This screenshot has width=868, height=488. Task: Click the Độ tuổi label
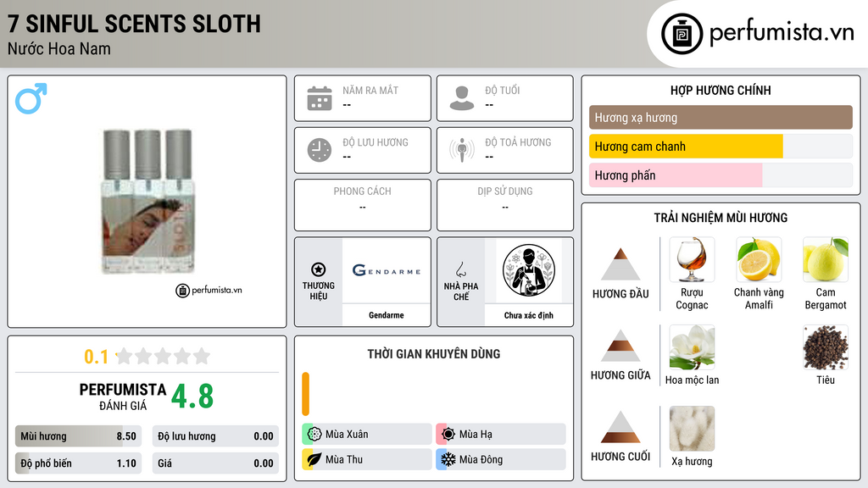(x=503, y=90)
